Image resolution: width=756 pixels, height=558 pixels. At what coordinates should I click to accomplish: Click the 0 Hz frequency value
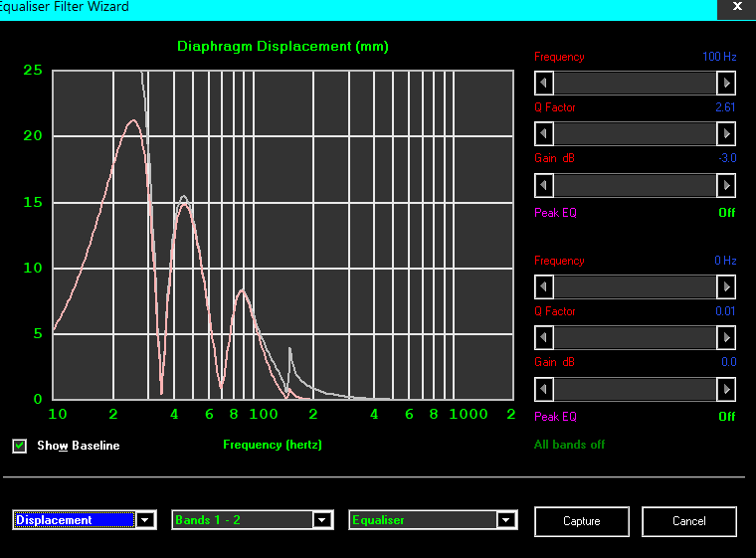725,261
